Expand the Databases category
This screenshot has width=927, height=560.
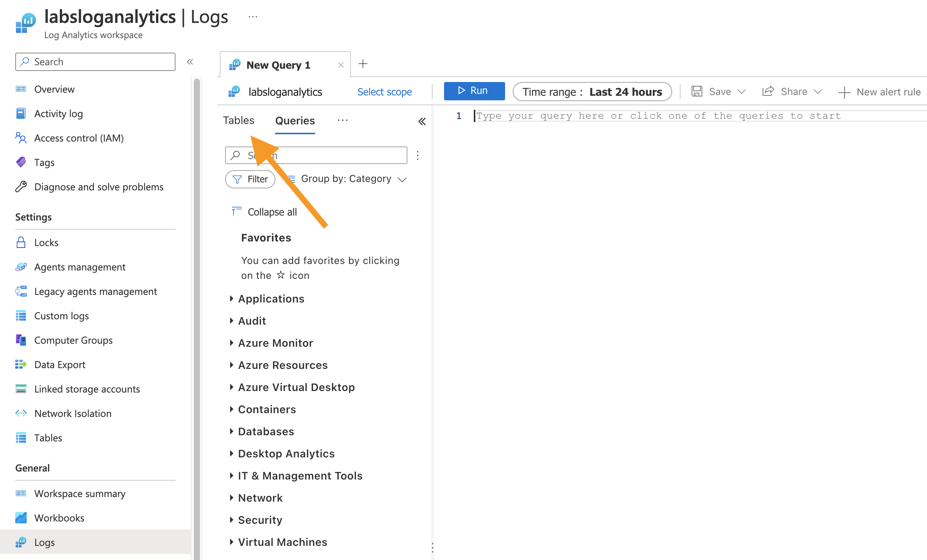click(x=232, y=431)
